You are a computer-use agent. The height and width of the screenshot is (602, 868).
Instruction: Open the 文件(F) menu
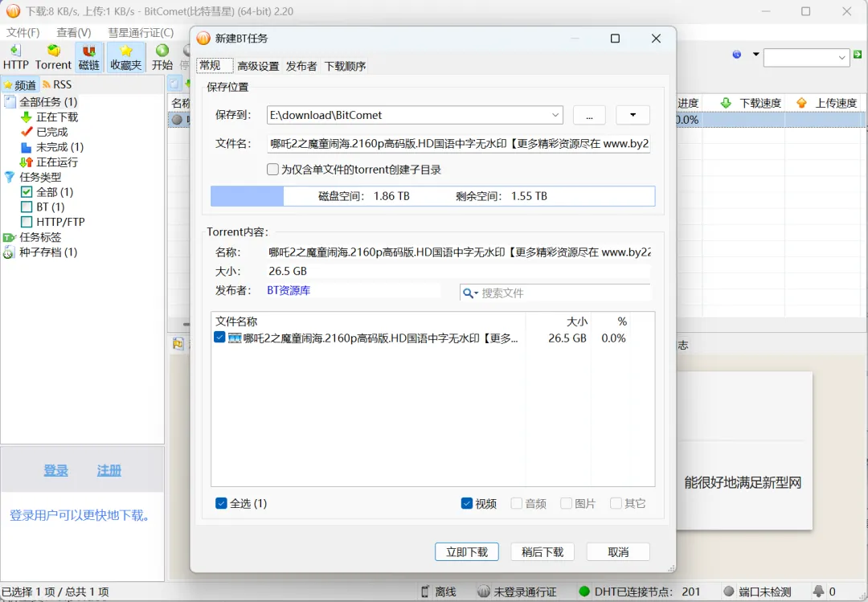(23, 33)
